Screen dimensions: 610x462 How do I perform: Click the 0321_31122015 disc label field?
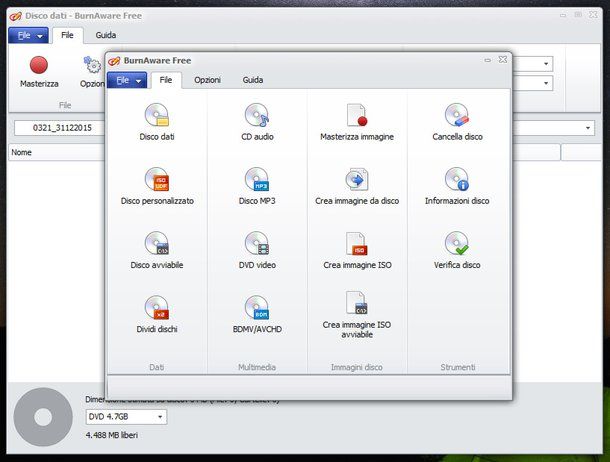[x=60, y=128]
